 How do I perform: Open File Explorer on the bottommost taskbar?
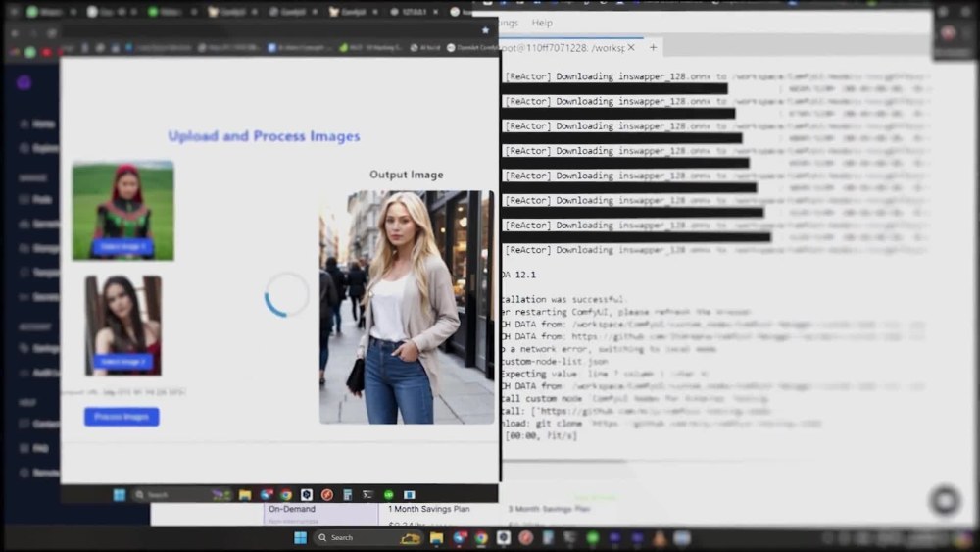(x=436, y=537)
